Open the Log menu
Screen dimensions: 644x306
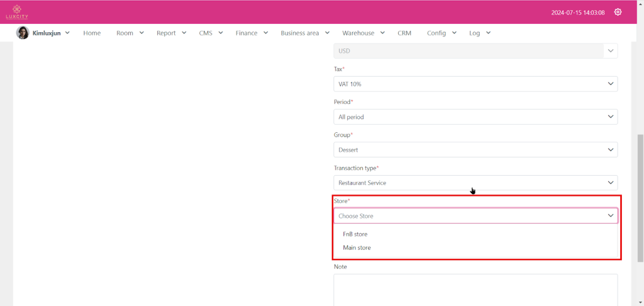pyautogui.click(x=479, y=33)
